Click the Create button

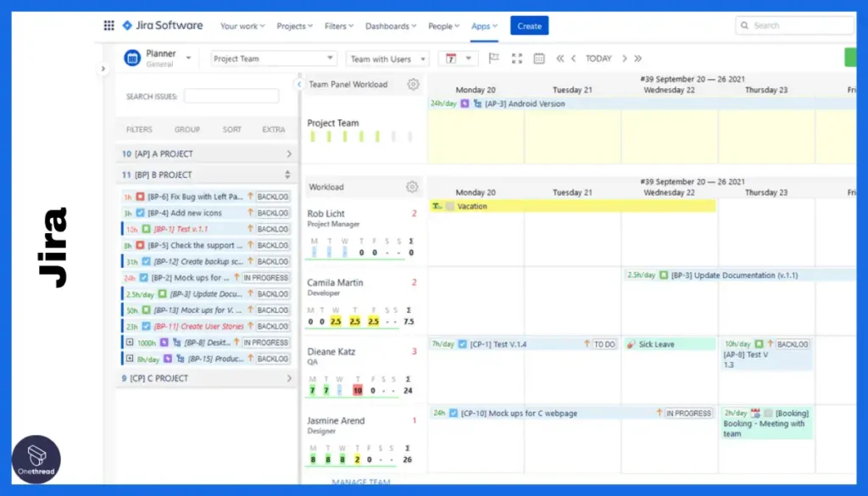529,25
